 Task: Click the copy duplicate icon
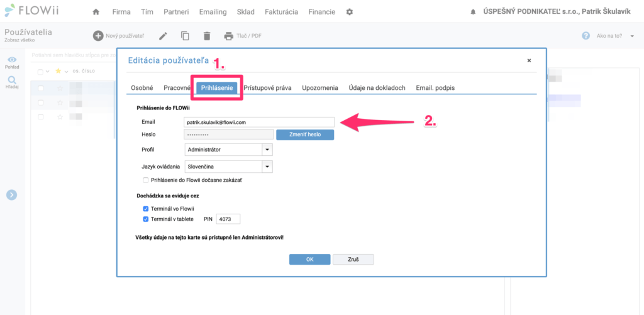(186, 36)
